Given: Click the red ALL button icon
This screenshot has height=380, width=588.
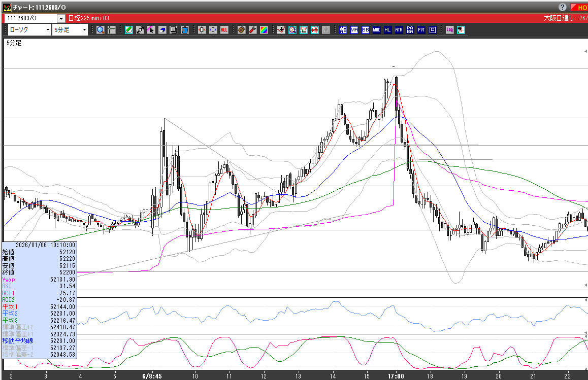Looking at the screenshot, I should [224, 30].
